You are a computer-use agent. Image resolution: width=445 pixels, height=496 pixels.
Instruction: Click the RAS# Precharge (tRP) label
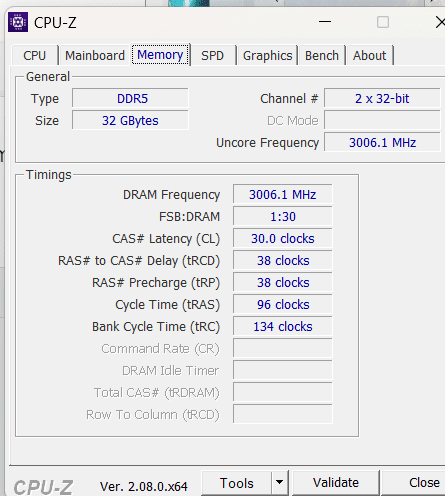point(156,283)
